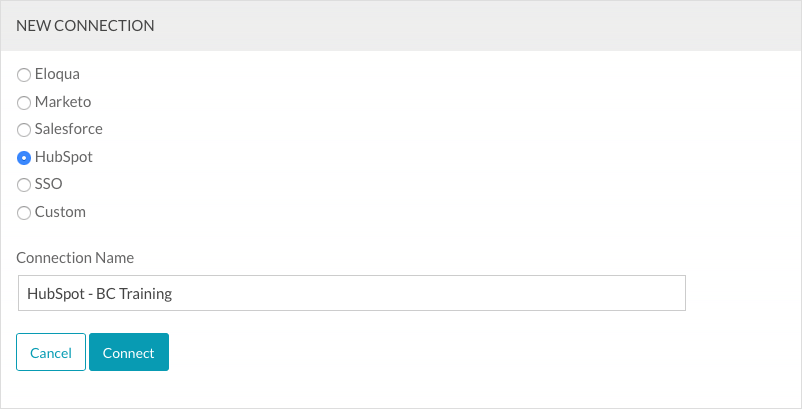Click the "Custom" label text
This screenshot has width=802, height=409.
60,212
